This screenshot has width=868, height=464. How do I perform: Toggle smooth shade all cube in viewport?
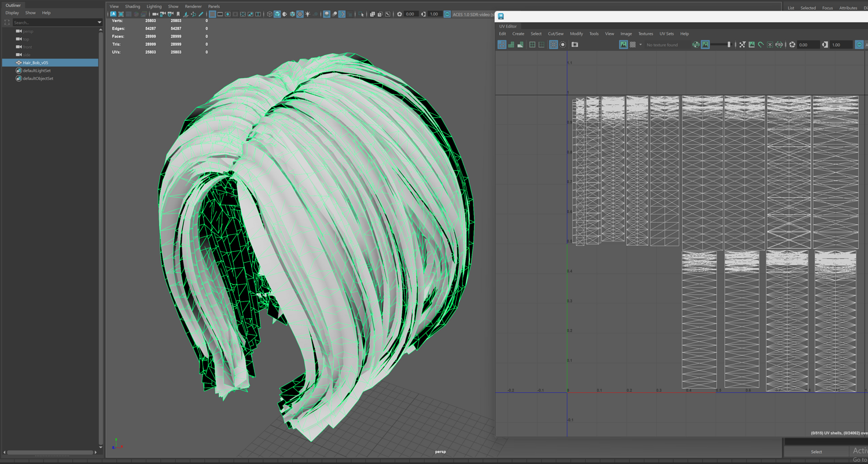click(277, 14)
